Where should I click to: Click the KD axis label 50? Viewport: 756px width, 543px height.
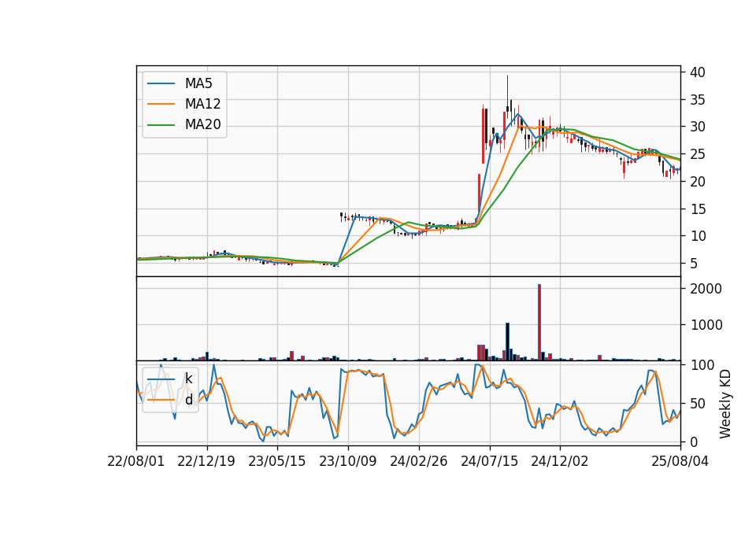tap(698, 403)
